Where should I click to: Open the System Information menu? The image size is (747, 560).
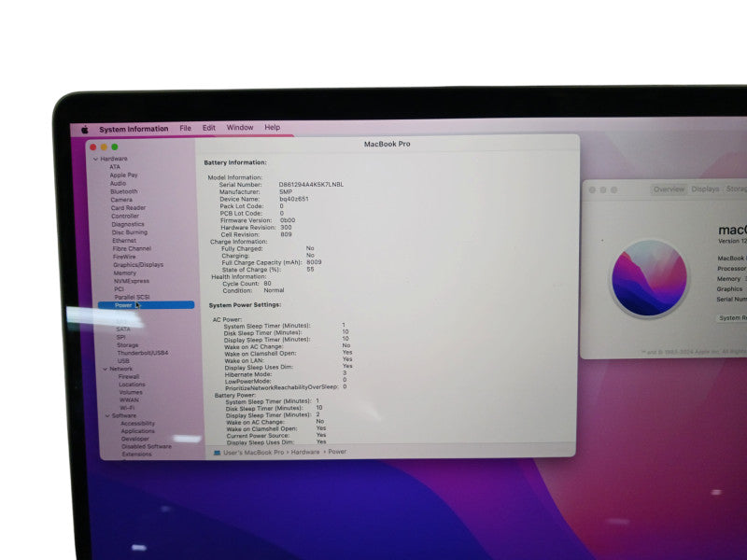[134, 129]
